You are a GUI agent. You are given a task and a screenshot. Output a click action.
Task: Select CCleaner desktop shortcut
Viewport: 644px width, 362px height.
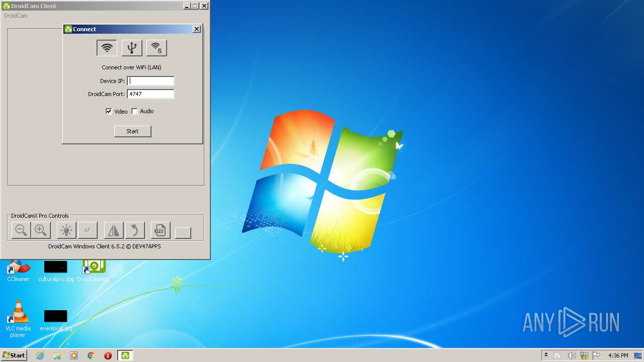18,271
